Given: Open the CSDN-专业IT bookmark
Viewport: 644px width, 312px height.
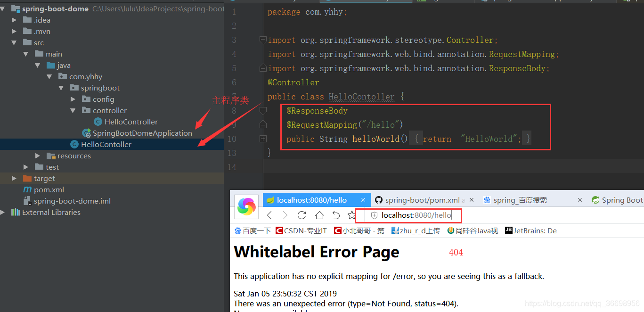Looking at the screenshot, I should [301, 230].
